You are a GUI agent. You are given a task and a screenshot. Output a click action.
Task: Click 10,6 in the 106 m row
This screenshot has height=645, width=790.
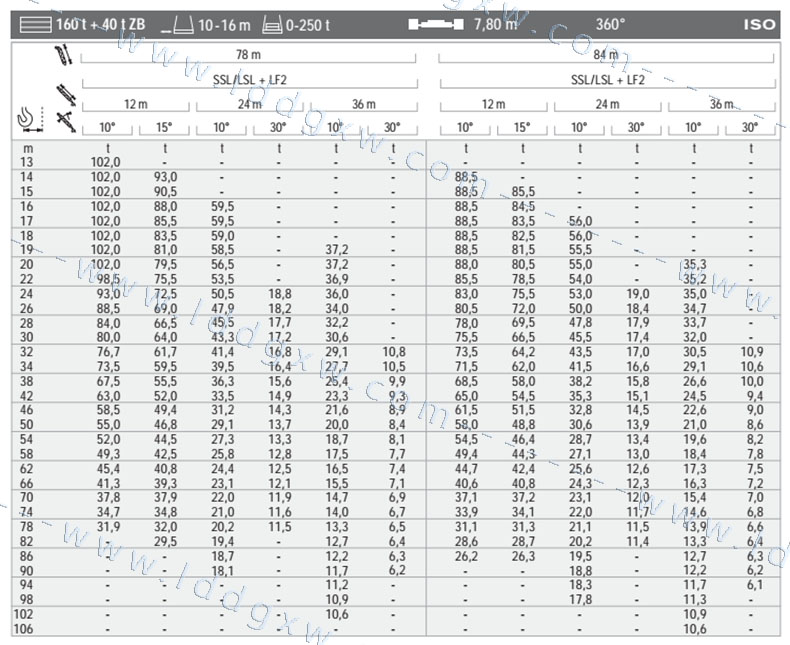coord(694,629)
